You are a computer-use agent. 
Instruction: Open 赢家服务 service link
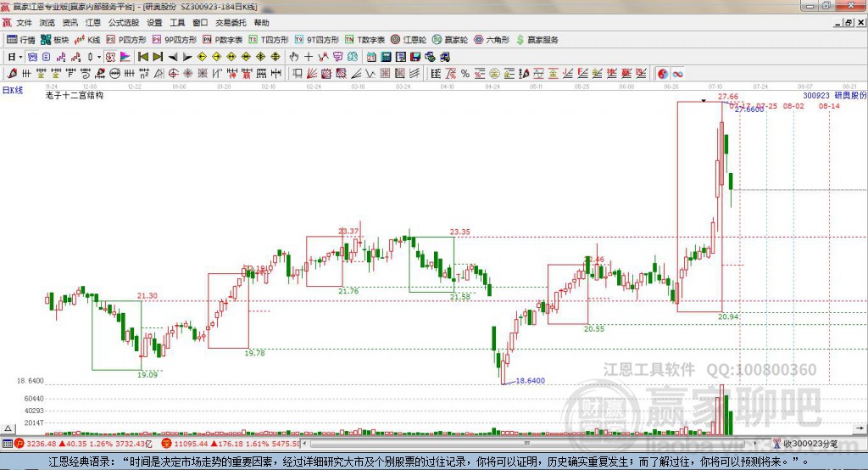[x=537, y=39]
